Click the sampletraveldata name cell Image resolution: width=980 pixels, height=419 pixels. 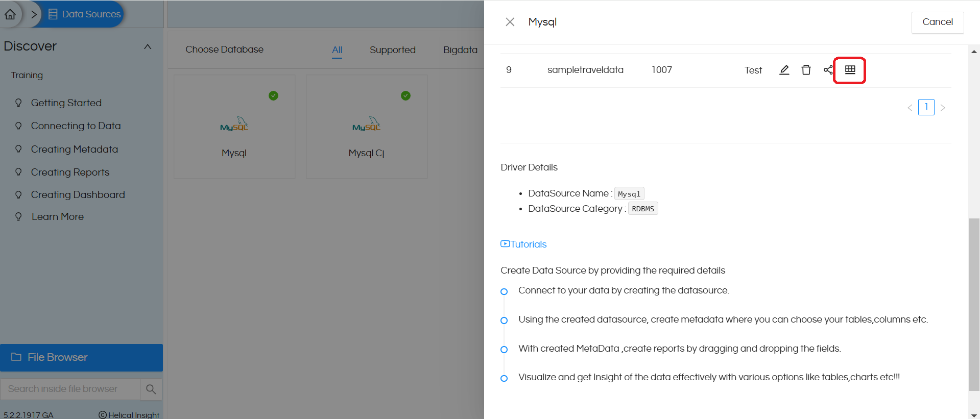tap(585, 70)
